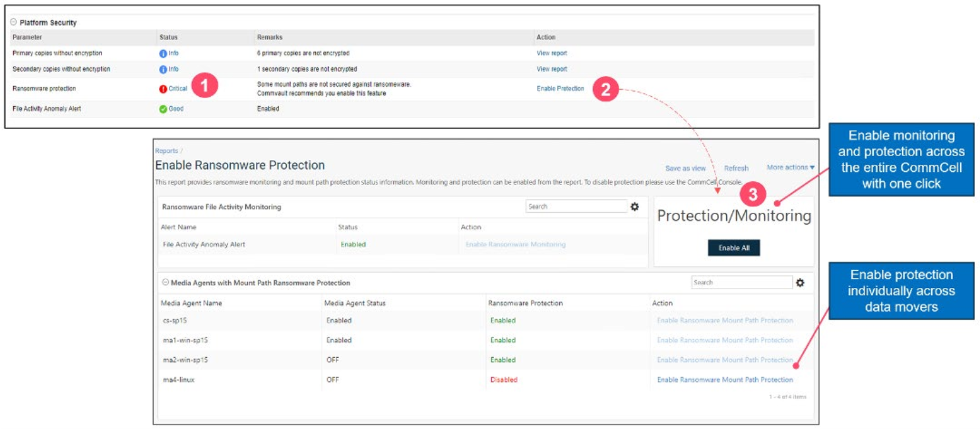Click the green Good checkmark icon
Viewport: 980px width, 429px height.
tap(163, 109)
